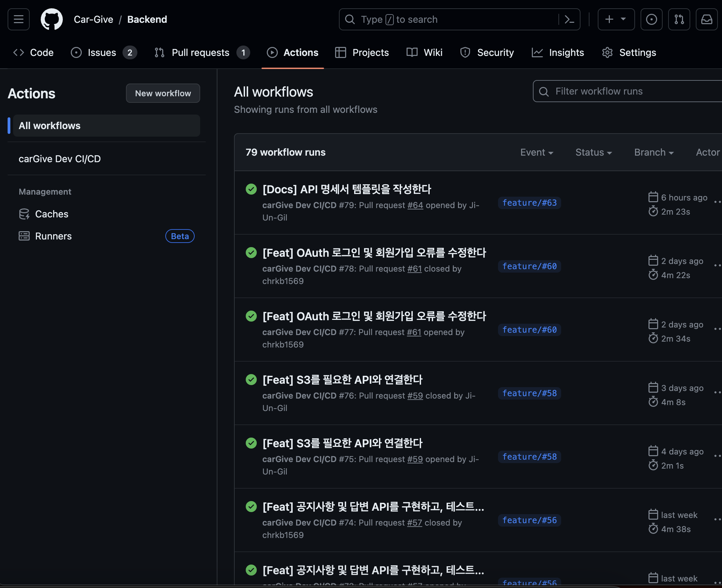Click success status icon of run #75
Viewport: 722px width, 588px height.
click(x=251, y=443)
